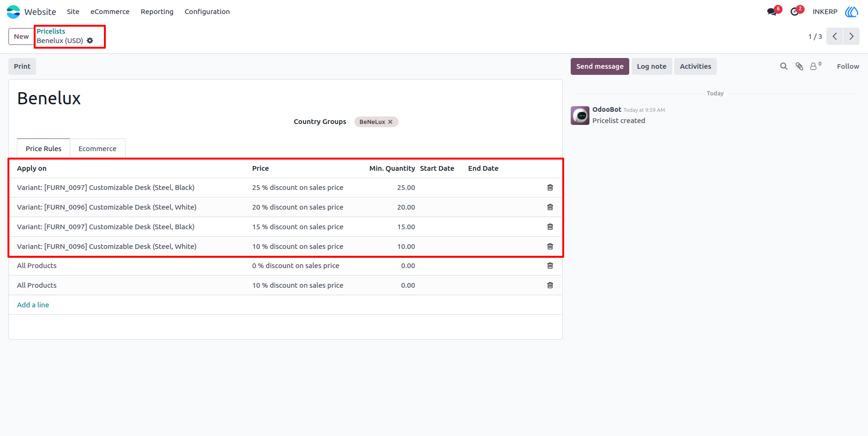Go to previous pricelist record arrow
The image size is (868, 436).
(x=834, y=36)
